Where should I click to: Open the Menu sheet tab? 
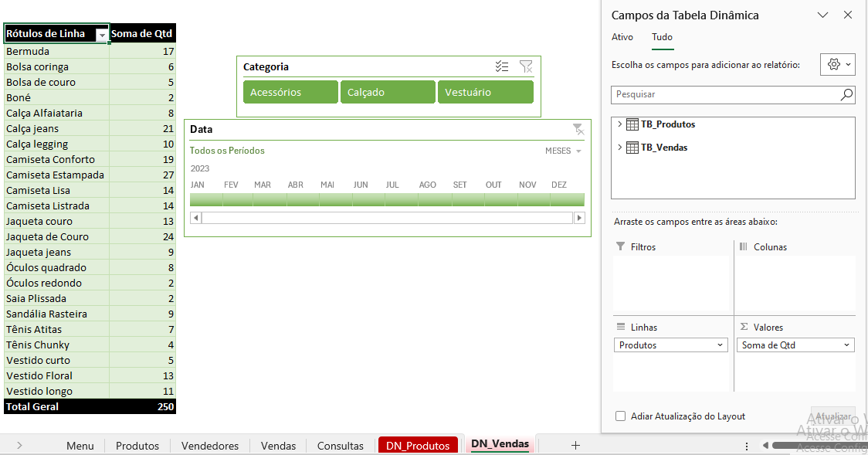pyautogui.click(x=80, y=446)
